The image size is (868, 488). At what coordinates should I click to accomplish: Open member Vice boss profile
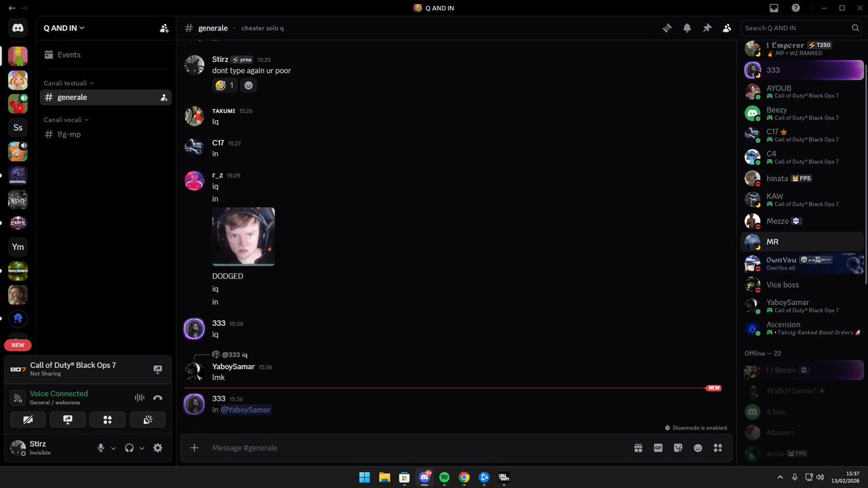(x=803, y=285)
